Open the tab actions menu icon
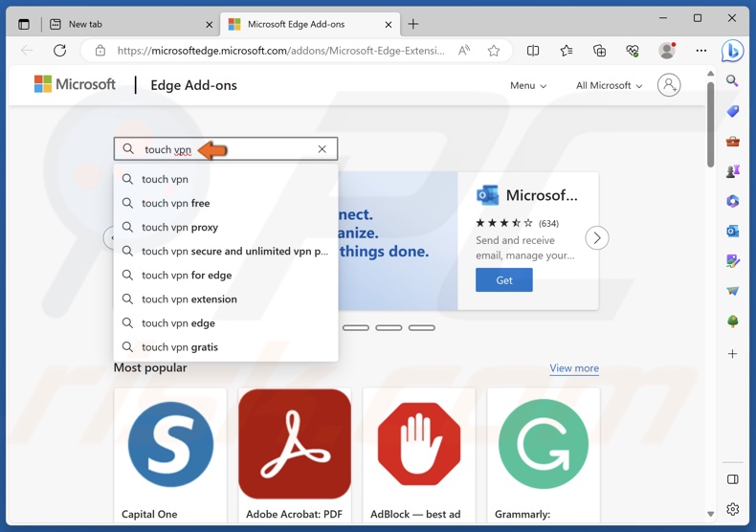The width and height of the screenshot is (756, 532). [x=24, y=24]
